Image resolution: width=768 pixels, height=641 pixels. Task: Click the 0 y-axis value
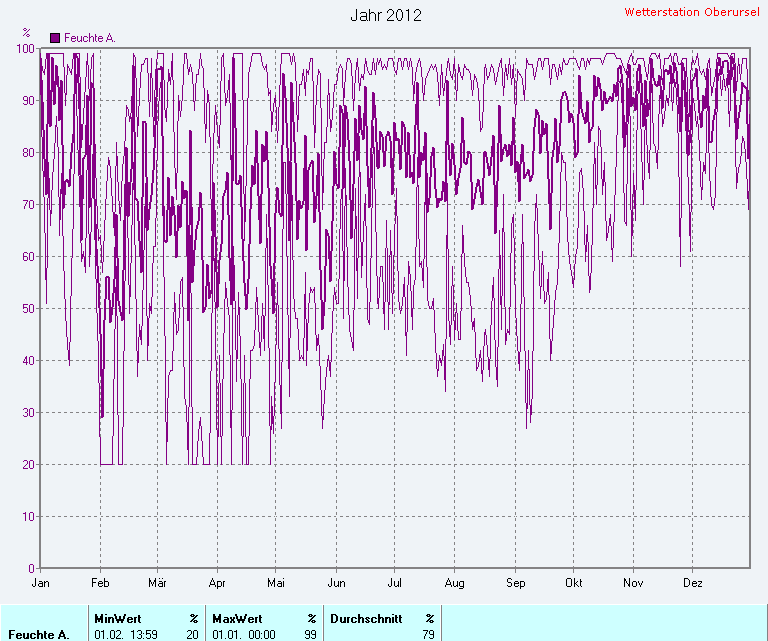tap(32, 568)
